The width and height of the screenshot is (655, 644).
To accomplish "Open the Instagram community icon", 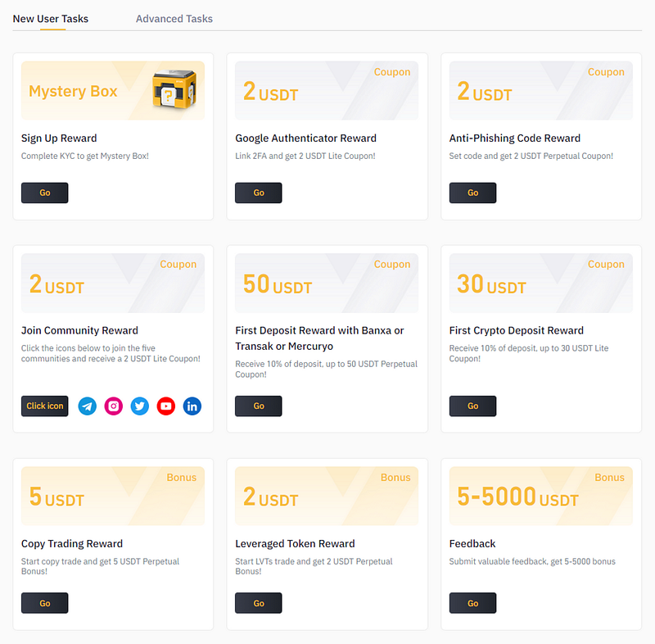I will pyautogui.click(x=113, y=406).
